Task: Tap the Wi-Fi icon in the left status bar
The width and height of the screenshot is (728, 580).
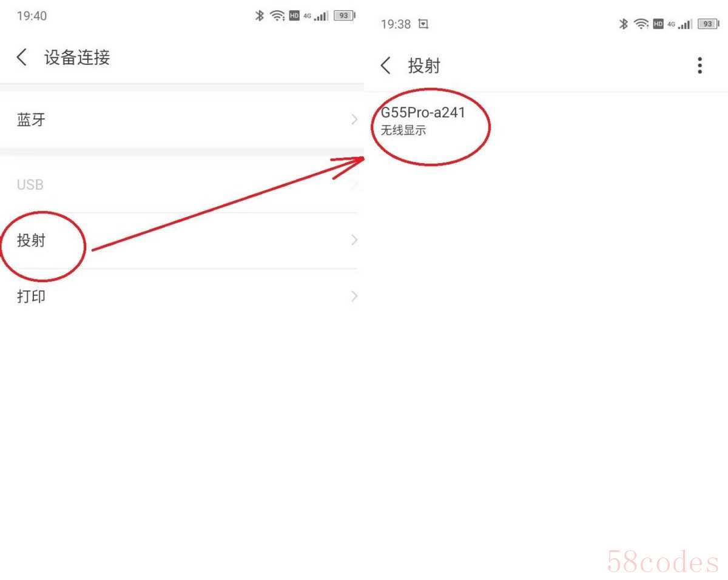Action: tap(277, 16)
